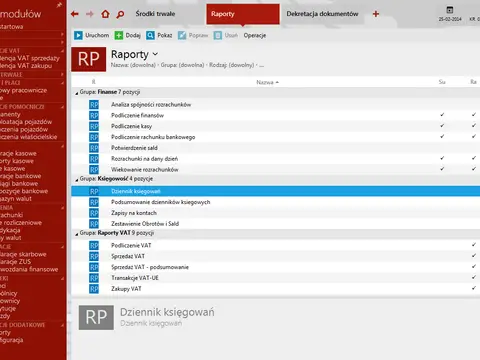Viewport: 480px width, 360px height.
Task: Collapse sidebar section above wy pracownicze
Action: [x=62, y=83]
